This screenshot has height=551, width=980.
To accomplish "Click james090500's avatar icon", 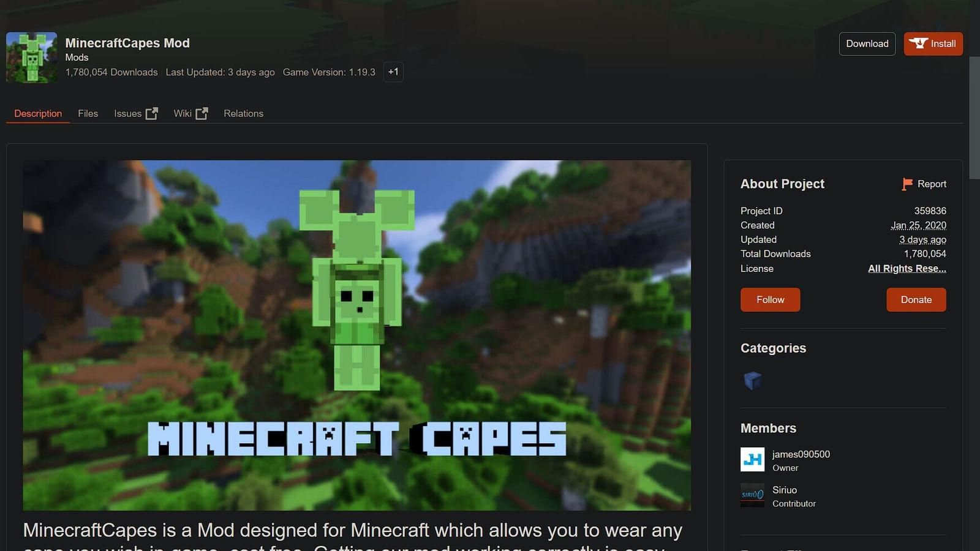I will (x=752, y=460).
